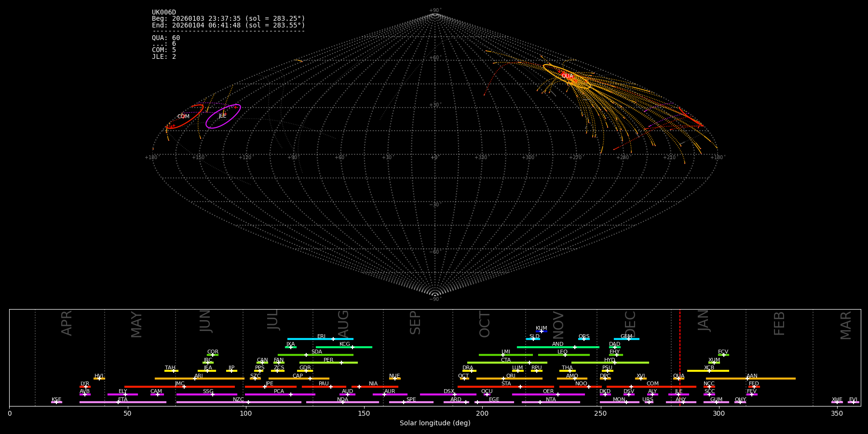Click the ETA shower label in the timeline
This screenshot has height=434, width=868.
[x=123, y=400]
